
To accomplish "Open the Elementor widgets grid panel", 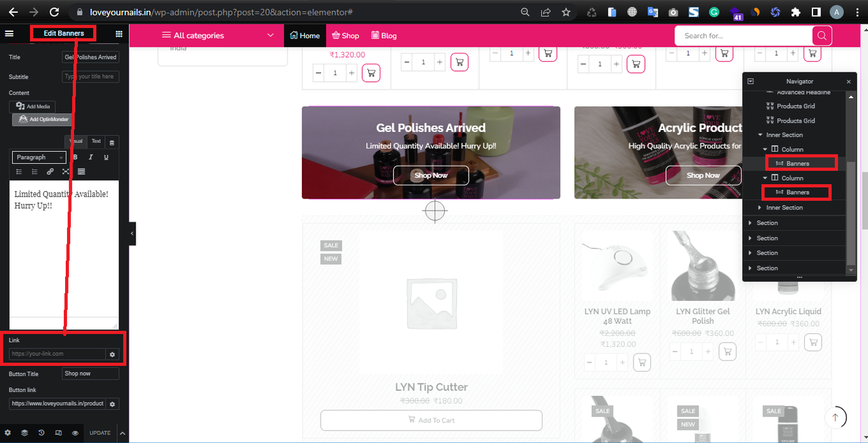I will [x=119, y=33].
